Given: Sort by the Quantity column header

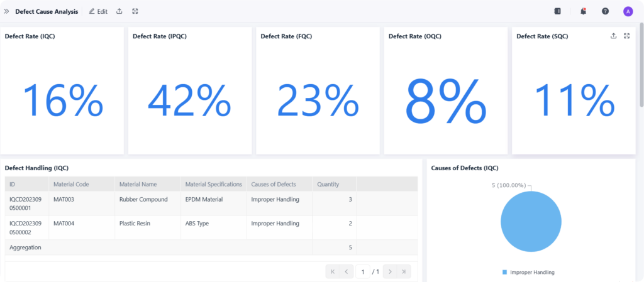Looking at the screenshot, I should (328, 184).
